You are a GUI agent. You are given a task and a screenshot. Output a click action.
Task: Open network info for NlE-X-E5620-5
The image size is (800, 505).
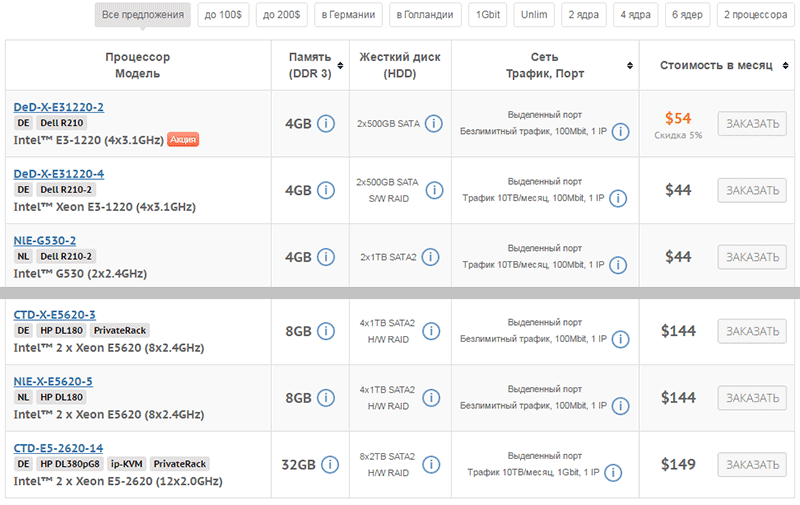[620, 406]
